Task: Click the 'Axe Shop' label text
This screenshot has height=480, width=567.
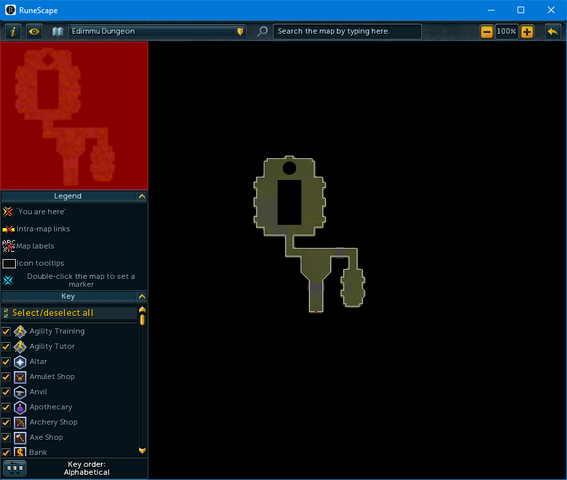Action: 46,437
